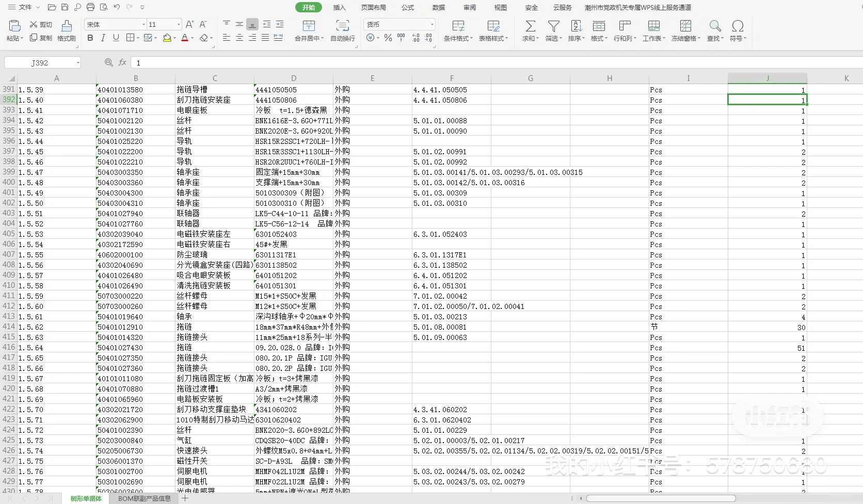Toggle align text right
863x504 pixels.
(x=252, y=38)
